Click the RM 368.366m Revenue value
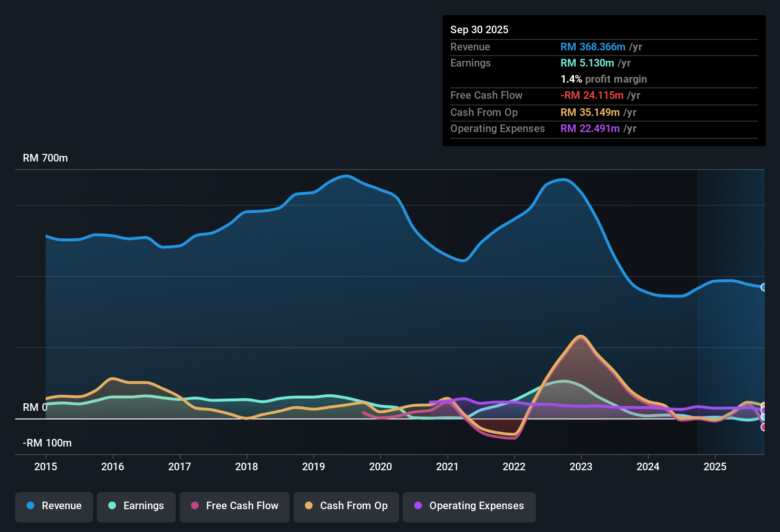Image resolution: width=780 pixels, height=532 pixels. click(592, 47)
